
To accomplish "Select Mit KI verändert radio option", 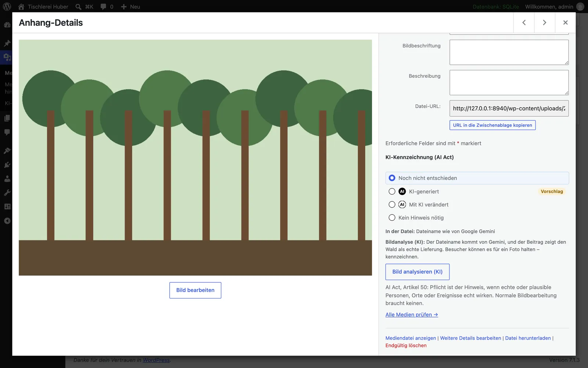I will [392, 205].
